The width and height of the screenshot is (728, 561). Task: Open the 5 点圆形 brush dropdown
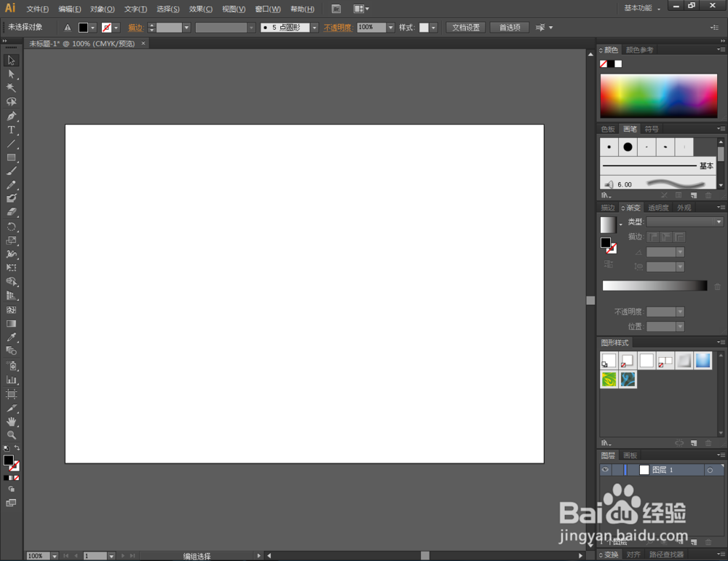[x=314, y=28]
